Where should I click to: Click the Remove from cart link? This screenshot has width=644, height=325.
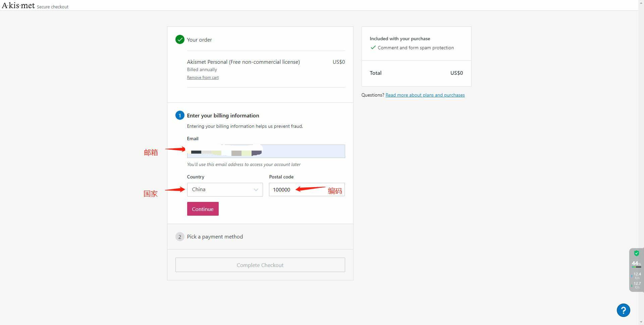203,77
